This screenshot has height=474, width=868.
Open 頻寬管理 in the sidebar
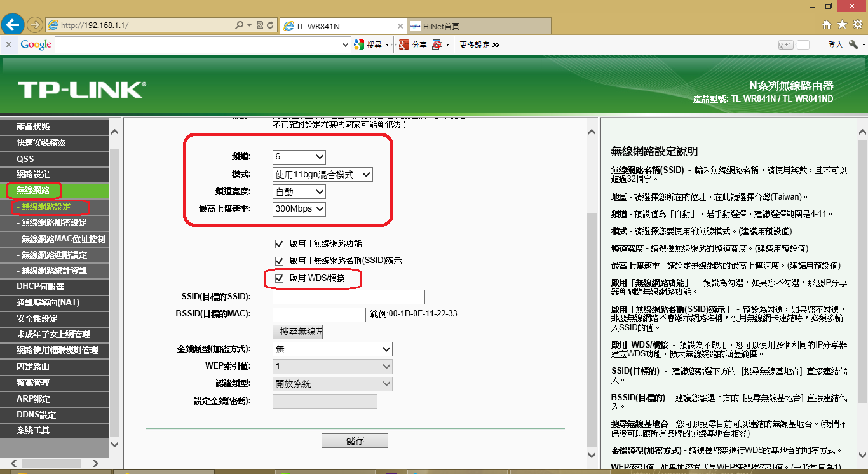55,383
